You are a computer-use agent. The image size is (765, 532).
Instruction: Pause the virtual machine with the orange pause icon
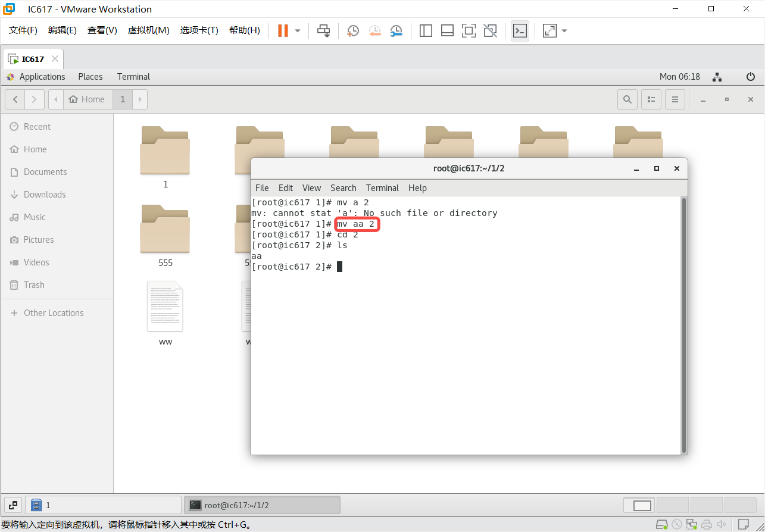point(283,30)
